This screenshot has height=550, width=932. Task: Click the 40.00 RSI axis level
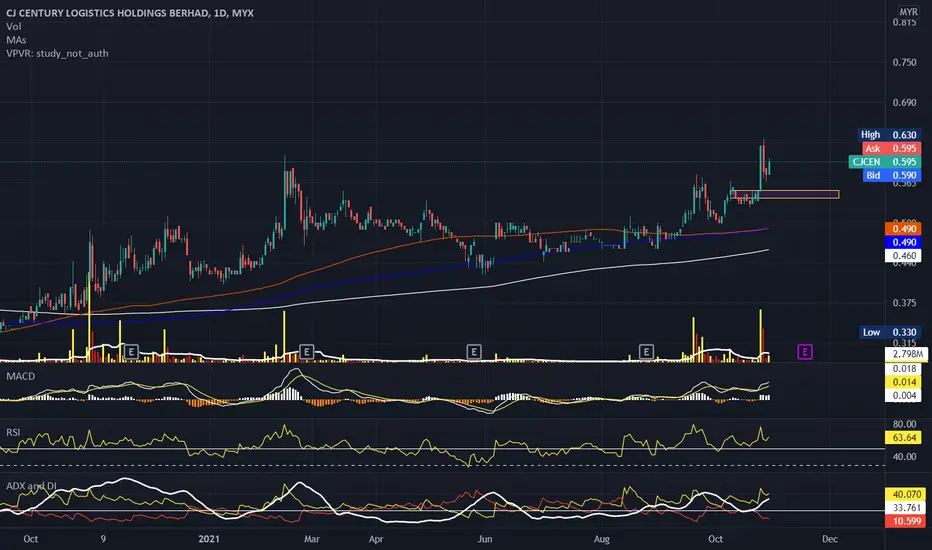click(904, 457)
